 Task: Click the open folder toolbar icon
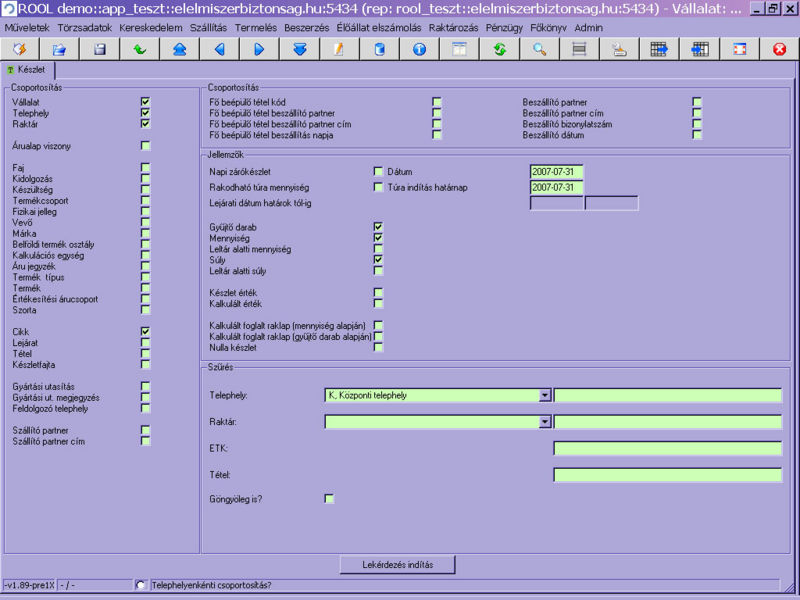click(59, 49)
